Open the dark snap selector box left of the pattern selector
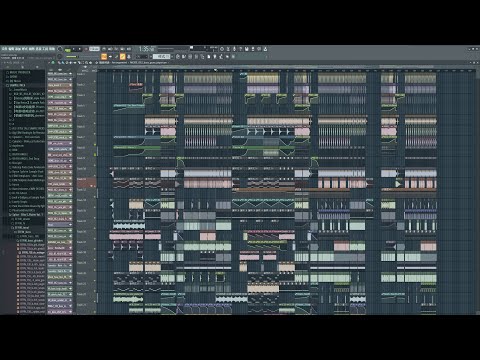Image resolution: width=480 pixels, height=360 pixels. [142, 56]
